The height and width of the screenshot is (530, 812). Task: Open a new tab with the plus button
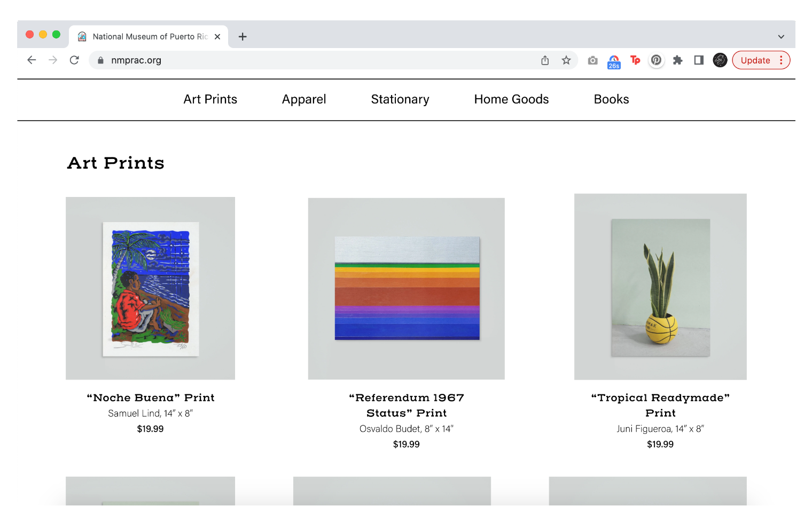[243, 37]
